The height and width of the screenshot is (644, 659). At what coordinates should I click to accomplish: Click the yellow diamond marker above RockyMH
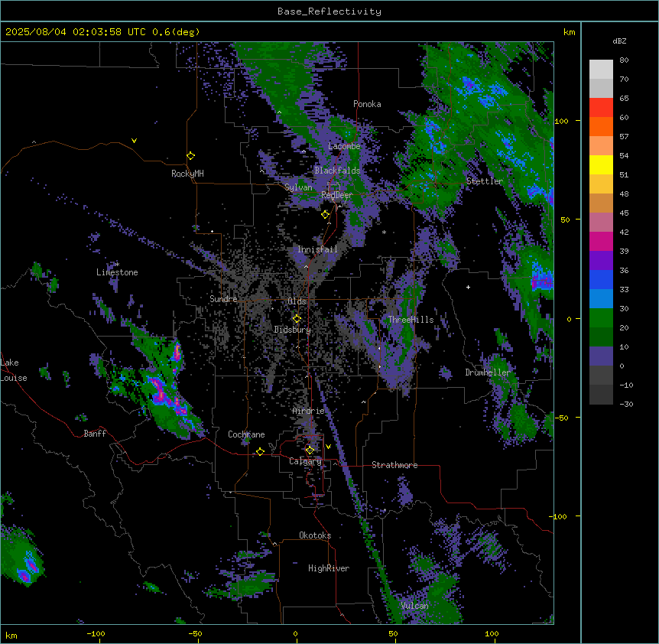[x=190, y=156]
